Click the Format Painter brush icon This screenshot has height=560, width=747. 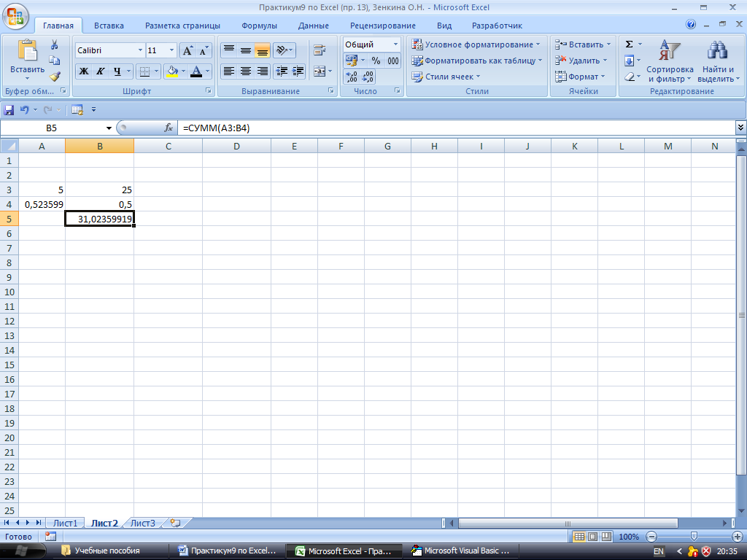55,76
